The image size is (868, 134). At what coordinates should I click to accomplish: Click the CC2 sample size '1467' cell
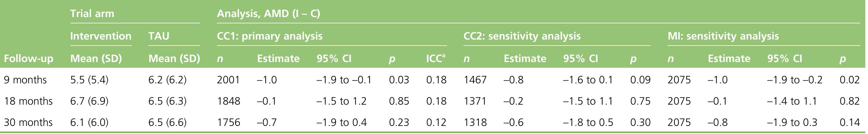(x=475, y=80)
